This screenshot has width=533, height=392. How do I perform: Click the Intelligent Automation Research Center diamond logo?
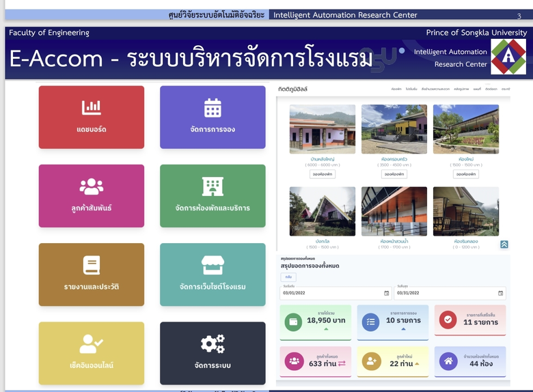[x=508, y=57]
